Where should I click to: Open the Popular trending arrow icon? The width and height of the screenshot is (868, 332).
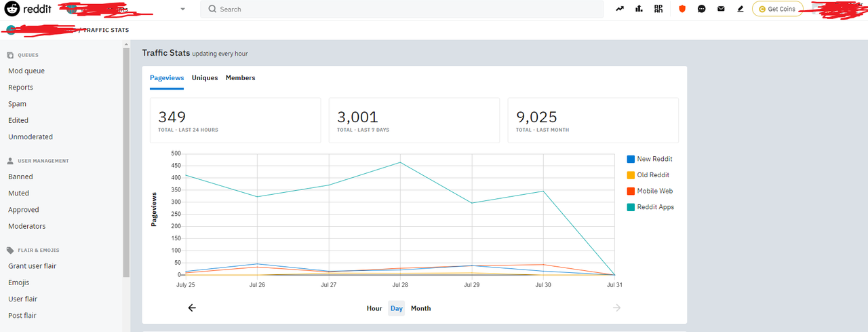point(620,9)
